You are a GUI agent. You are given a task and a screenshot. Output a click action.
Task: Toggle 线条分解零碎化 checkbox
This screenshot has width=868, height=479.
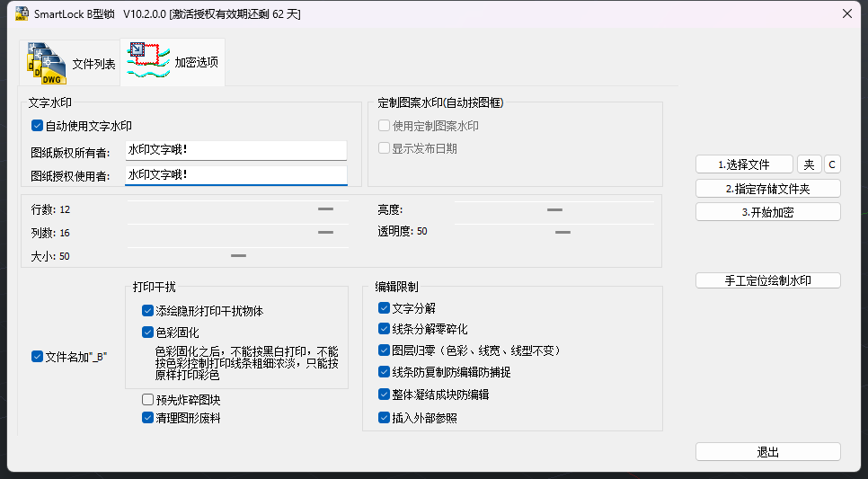[x=384, y=329]
